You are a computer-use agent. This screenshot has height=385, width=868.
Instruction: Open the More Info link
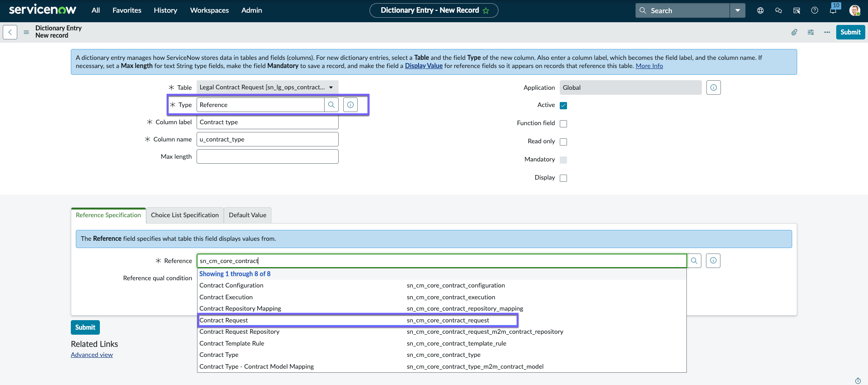coord(649,66)
